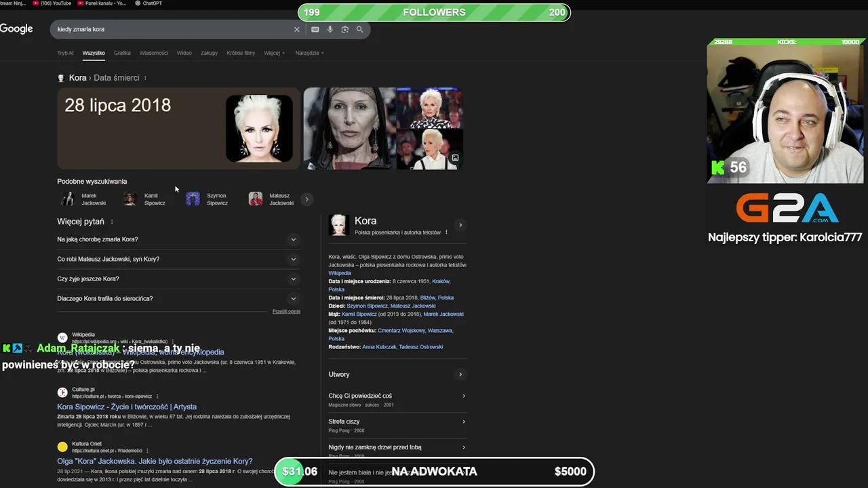868x488 pixels.
Task: Open the main Kora portrait thumbnail
Action: coord(259,129)
